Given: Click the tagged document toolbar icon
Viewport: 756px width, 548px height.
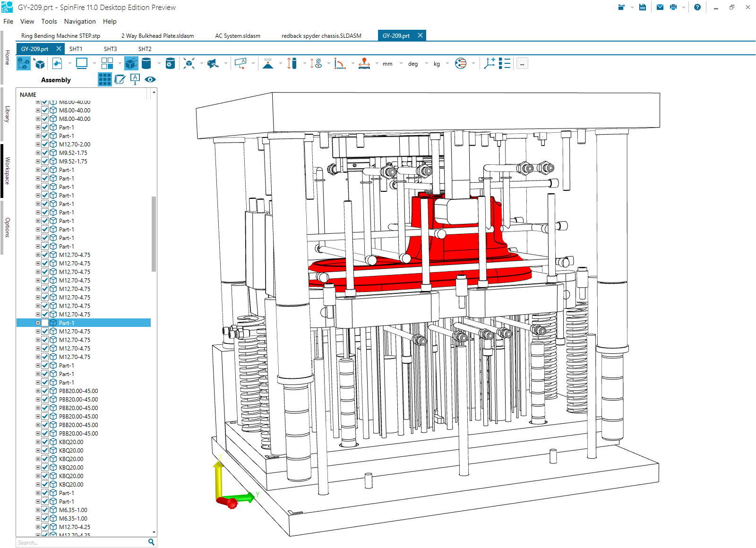Looking at the screenshot, I should point(57,63).
